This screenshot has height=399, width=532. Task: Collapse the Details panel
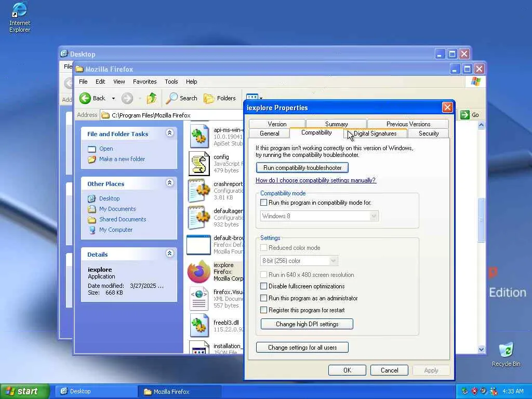click(170, 253)
